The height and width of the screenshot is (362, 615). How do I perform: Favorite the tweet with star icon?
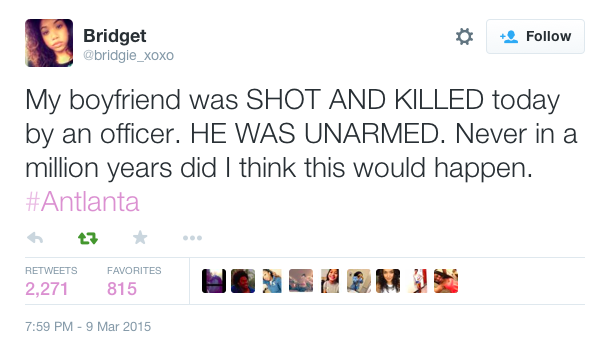point(140,237)
